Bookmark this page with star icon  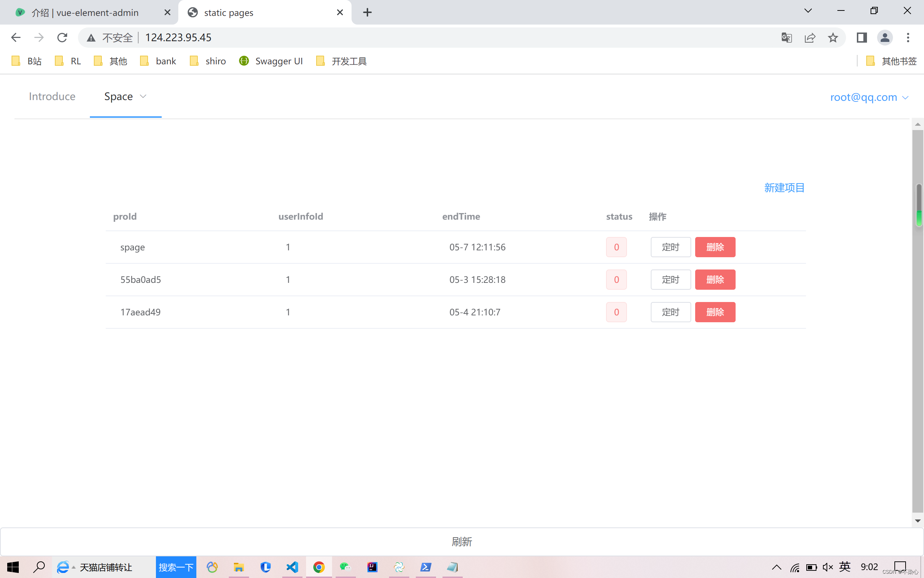pos(833,38)
